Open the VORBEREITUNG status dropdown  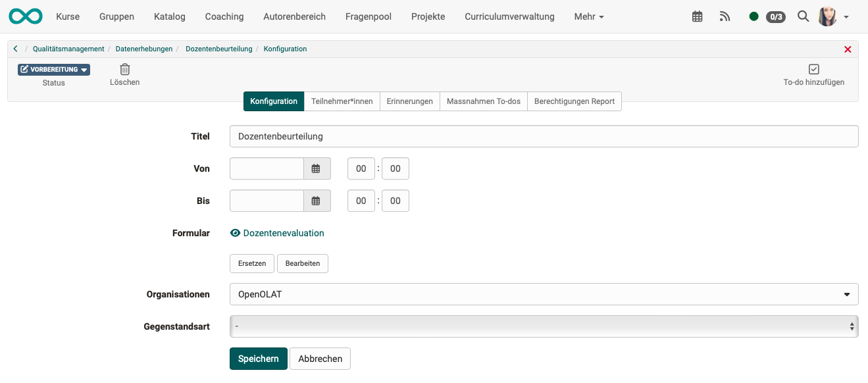click(x=53, y=69)
